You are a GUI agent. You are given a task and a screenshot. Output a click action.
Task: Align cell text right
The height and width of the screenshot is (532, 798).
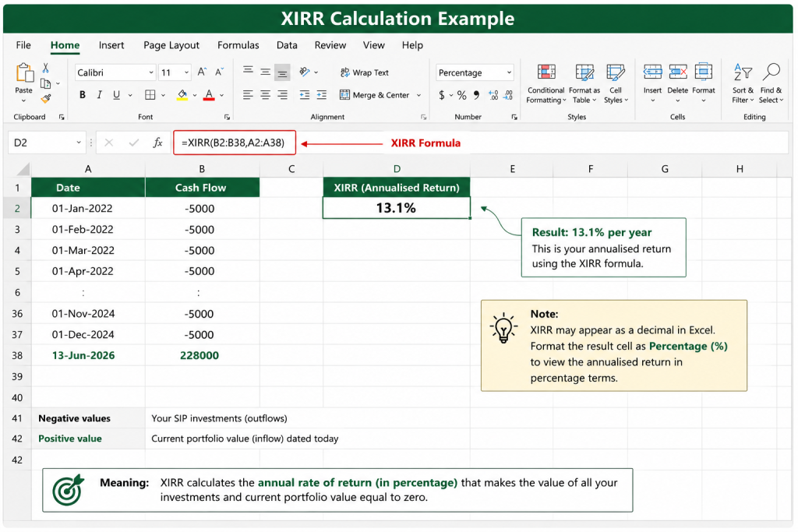pyautogui.click(x=282, y=95)
